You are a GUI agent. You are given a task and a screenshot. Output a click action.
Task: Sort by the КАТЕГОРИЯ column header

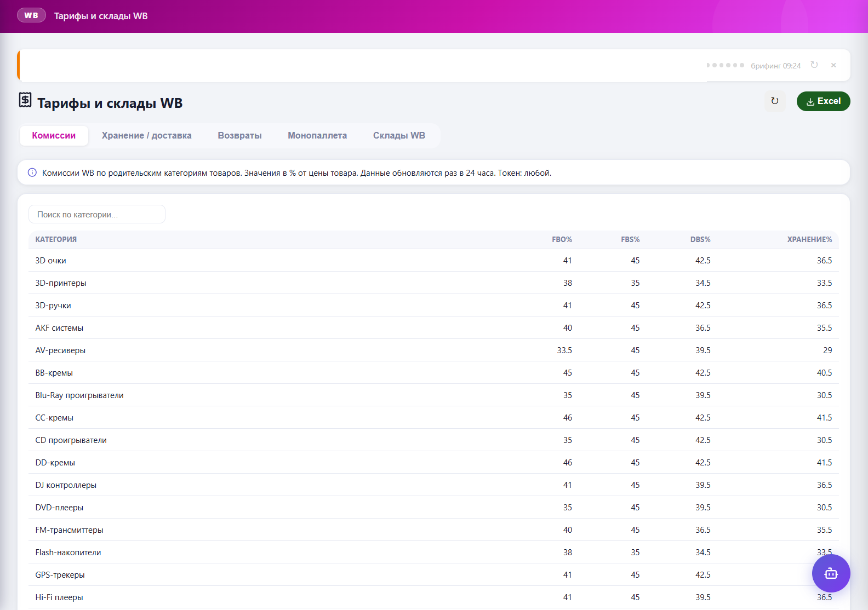(x=56, y=240)
